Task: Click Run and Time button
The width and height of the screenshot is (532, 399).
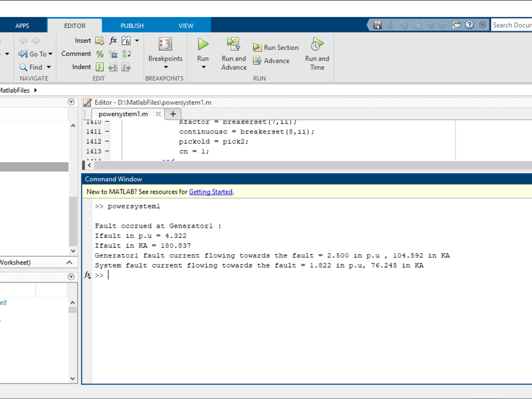Action: pos(317,54)
